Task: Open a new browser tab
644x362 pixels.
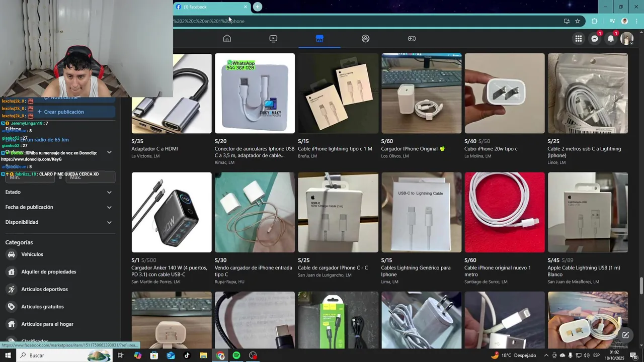Action: 257,7
